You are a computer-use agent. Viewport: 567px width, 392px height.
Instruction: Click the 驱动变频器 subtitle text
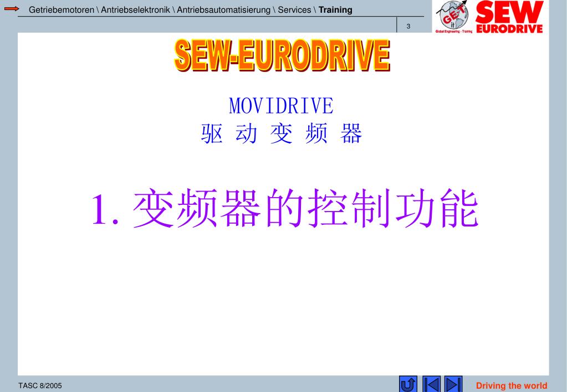click(282, 133)
